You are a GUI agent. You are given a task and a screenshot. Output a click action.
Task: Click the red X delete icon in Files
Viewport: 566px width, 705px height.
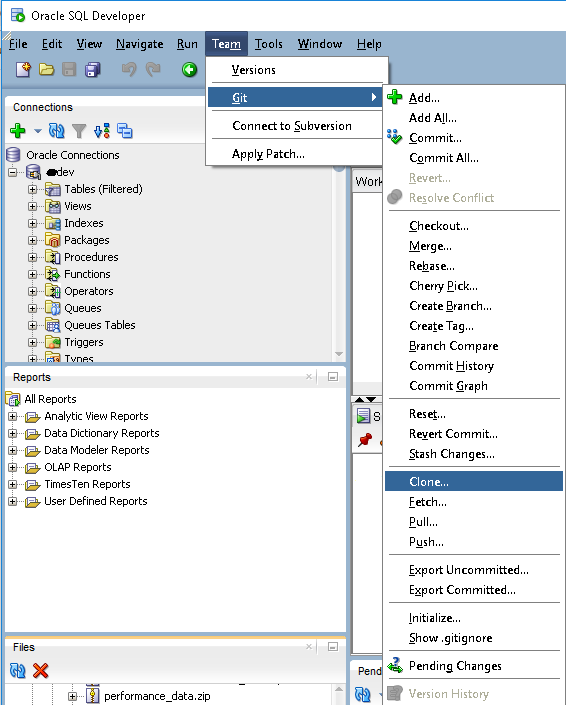[x=40, y=670]
